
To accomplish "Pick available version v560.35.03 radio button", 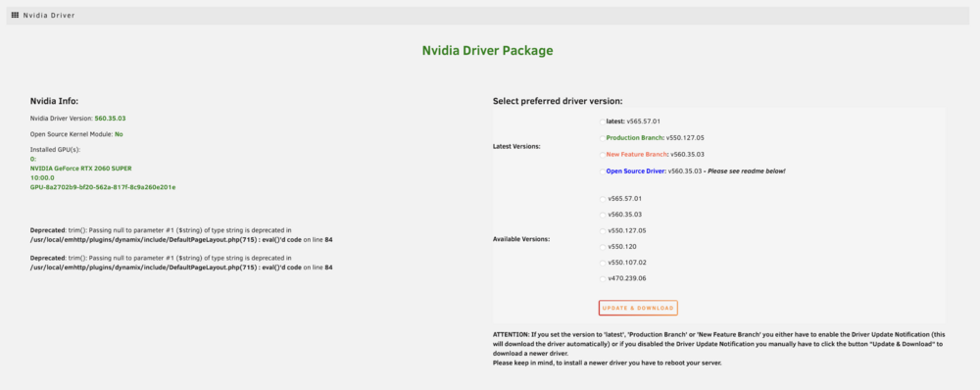I will pos(603,215).
